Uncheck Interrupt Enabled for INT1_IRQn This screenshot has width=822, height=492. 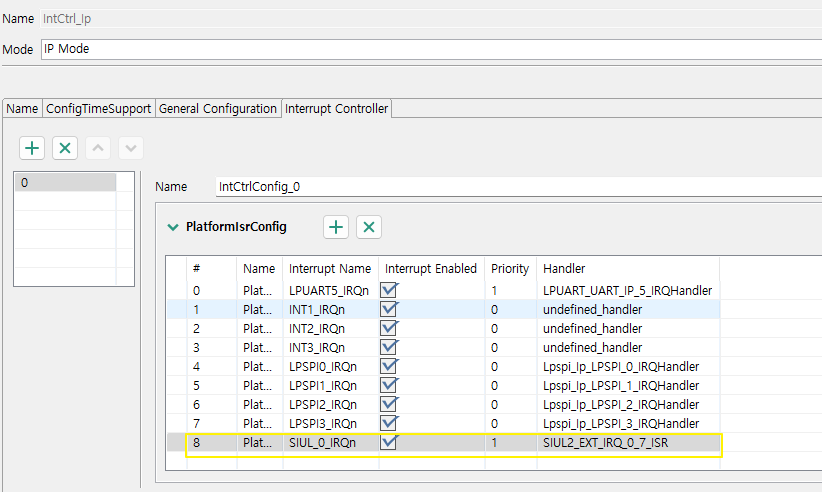coord(390,309)
